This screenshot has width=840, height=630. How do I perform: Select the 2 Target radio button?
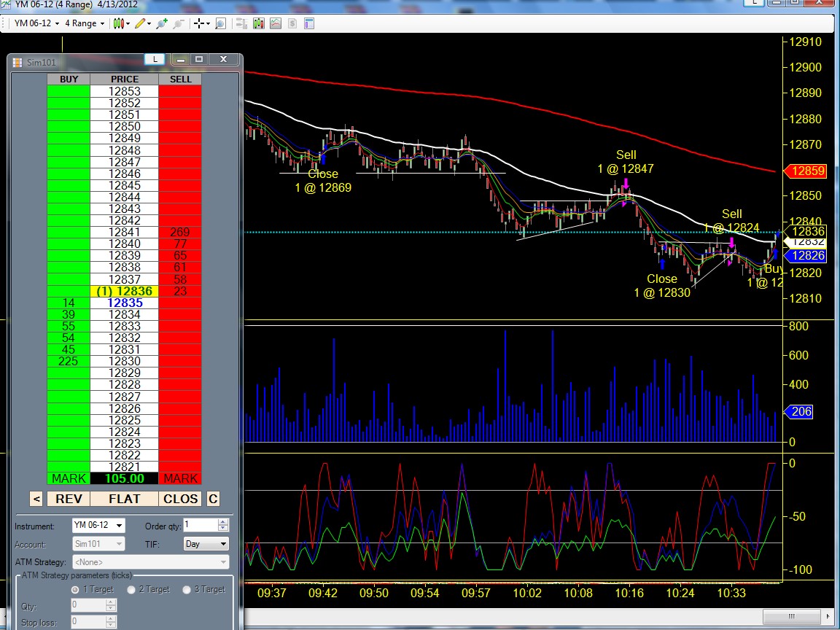point(131,590)
